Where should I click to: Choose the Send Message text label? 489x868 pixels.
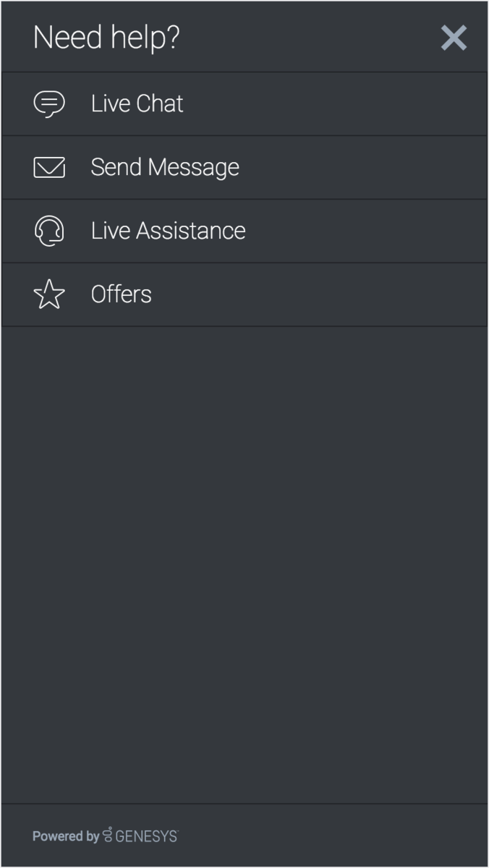165,168
